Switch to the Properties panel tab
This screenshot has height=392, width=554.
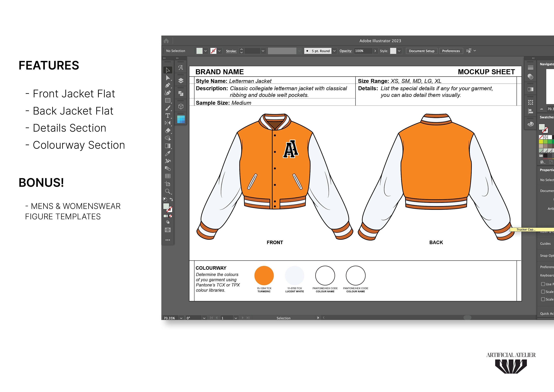pos(547,170)
